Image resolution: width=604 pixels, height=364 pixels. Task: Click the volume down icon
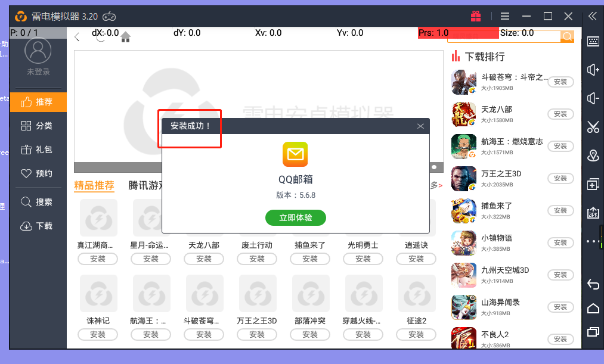[593, 98]
